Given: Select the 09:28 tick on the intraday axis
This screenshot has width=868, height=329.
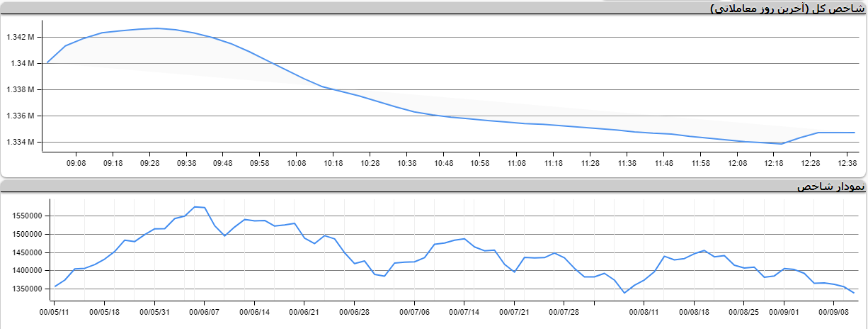Looking at the screenshot, I should pyautogui.click(x=149, y=163).
